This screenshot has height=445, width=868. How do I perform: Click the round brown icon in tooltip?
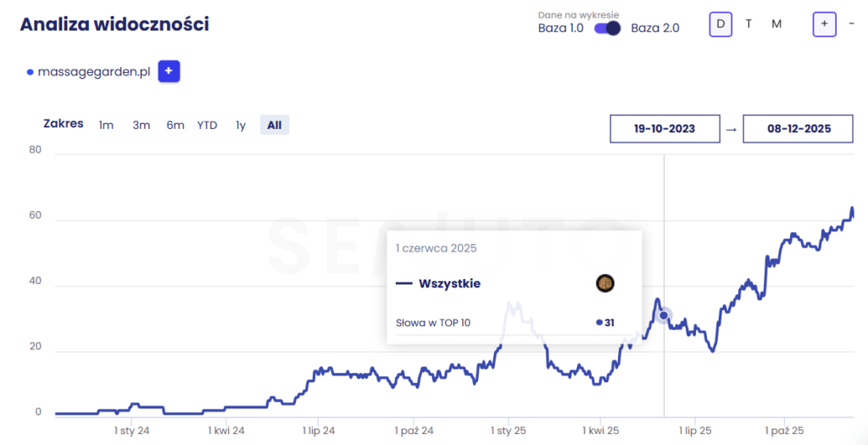click(x=604, y=283)
